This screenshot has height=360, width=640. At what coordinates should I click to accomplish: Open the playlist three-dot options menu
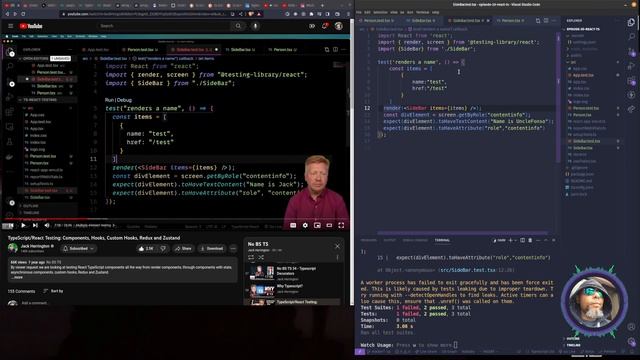pos(337,258)
